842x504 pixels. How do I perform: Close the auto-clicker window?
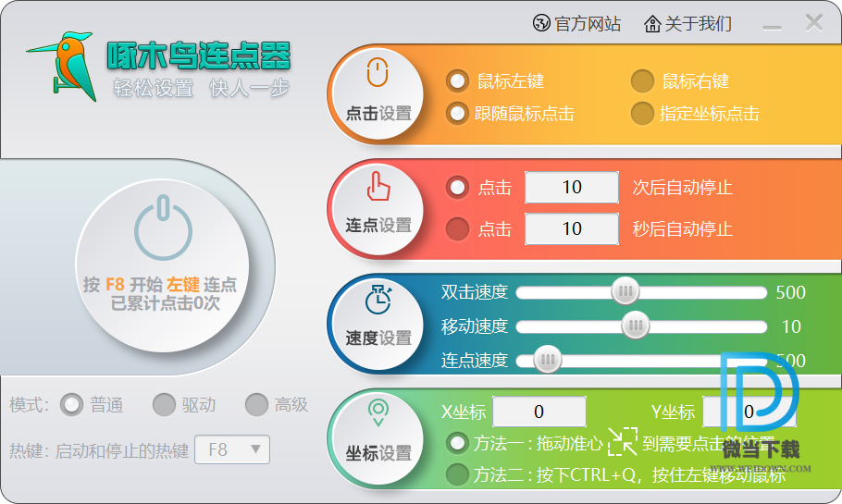813,23
